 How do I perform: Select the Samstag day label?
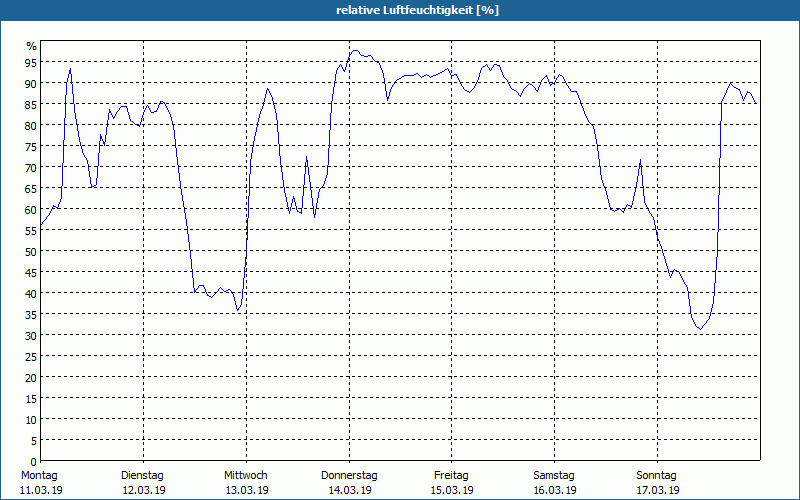pos(554,476)
